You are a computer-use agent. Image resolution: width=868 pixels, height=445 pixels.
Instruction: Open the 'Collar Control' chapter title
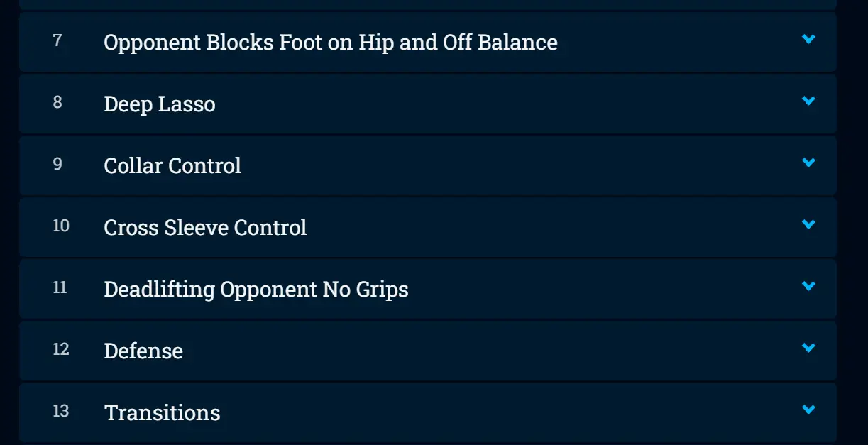(172, 166)
